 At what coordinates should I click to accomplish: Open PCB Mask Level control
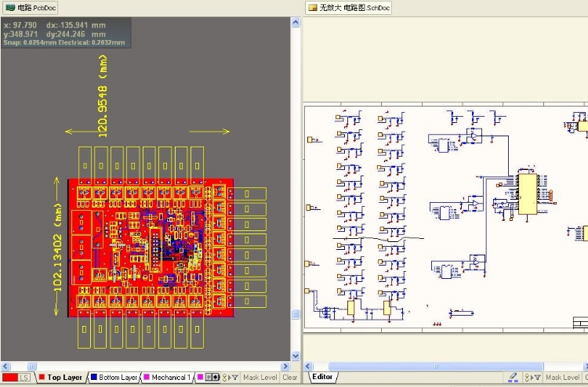260,378
